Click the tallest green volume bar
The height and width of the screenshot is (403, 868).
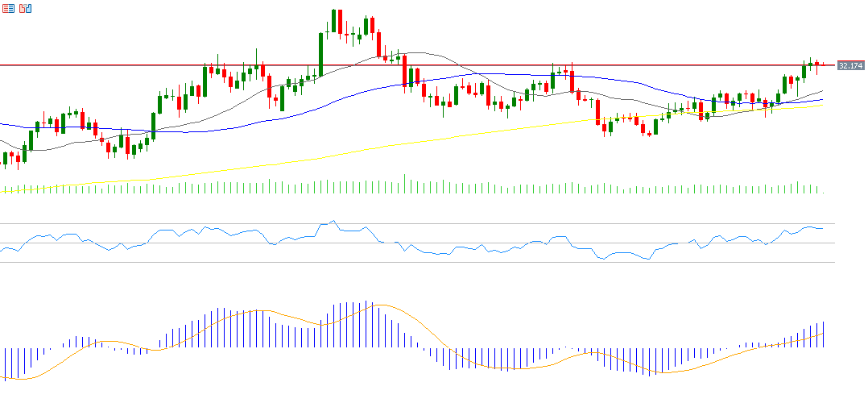(405, 185)
